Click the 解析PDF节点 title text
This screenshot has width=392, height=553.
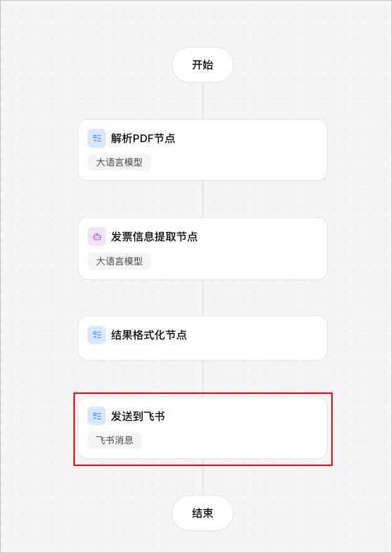coord(143,139)
